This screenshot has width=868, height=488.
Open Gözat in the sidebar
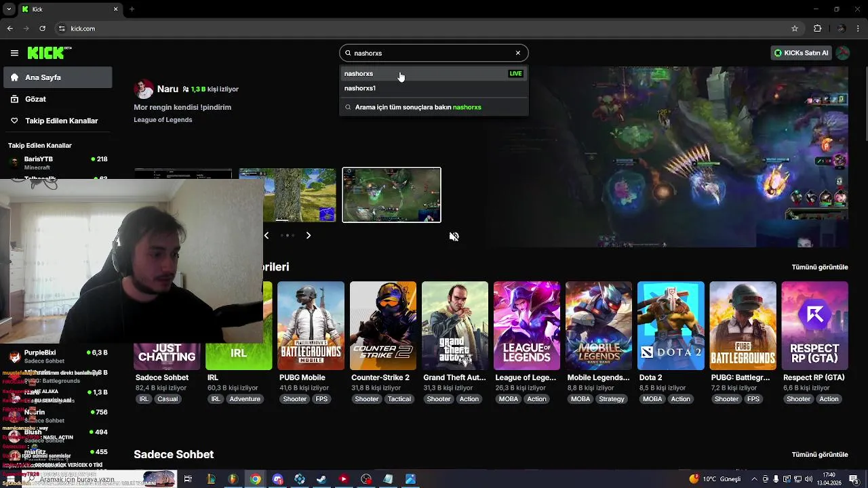(58, 99)
